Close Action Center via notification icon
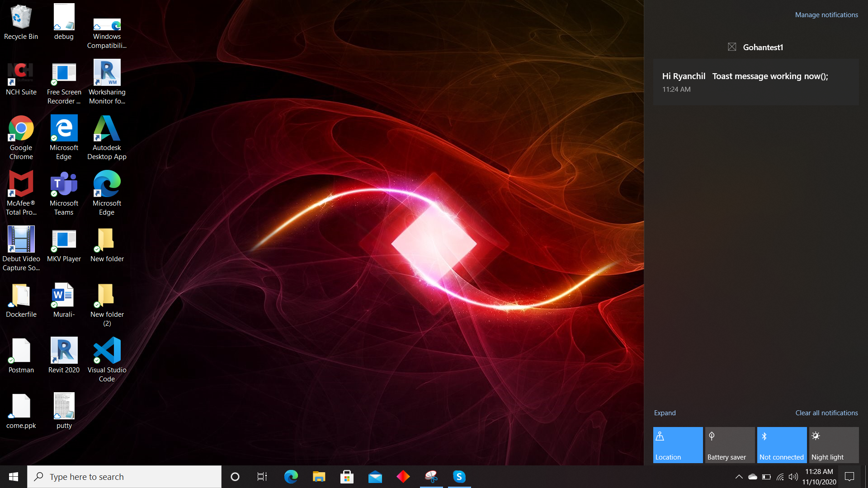This screenshot has height=488, width=868. click(849, 477)
